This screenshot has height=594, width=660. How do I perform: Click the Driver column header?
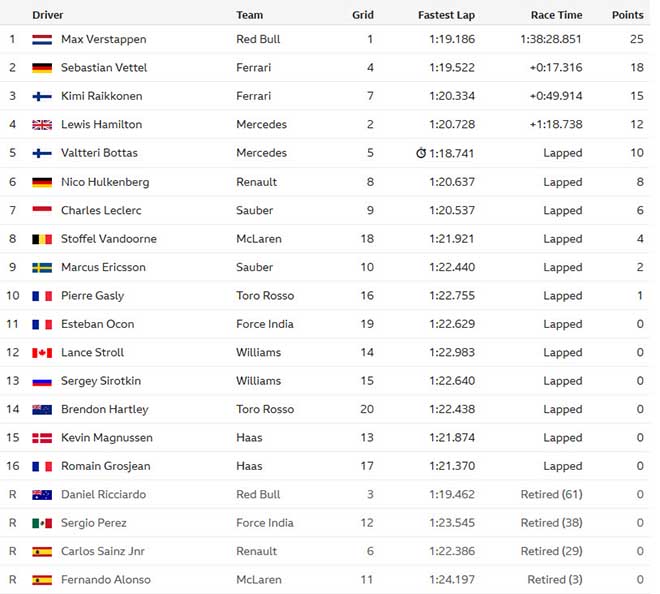(x=48, y=15)
